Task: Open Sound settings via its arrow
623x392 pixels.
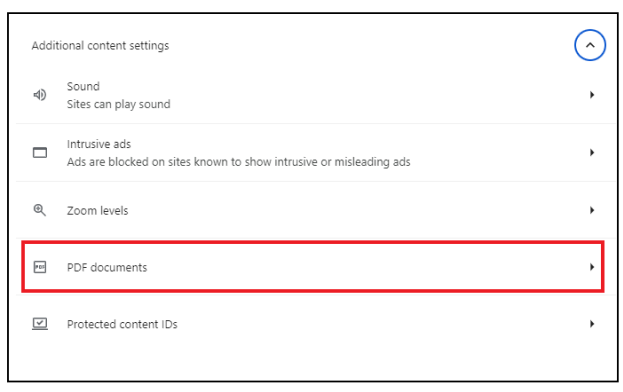Action: click(592, 95)
